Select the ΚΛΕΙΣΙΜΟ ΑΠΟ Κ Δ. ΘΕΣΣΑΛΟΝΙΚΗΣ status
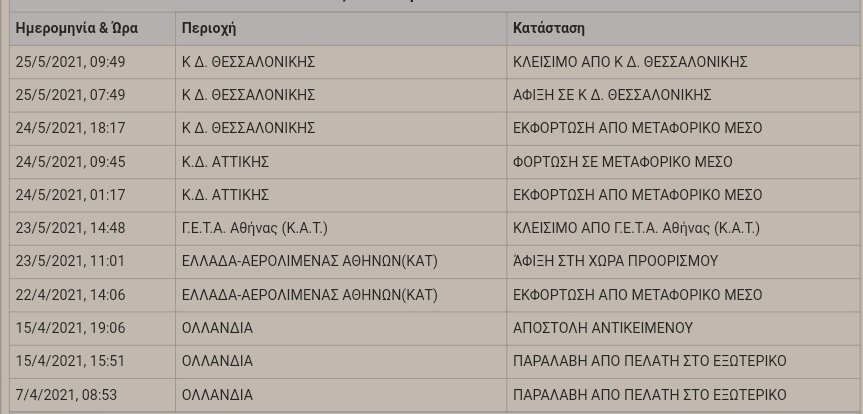863x414 pixels. tap(630, 62)
